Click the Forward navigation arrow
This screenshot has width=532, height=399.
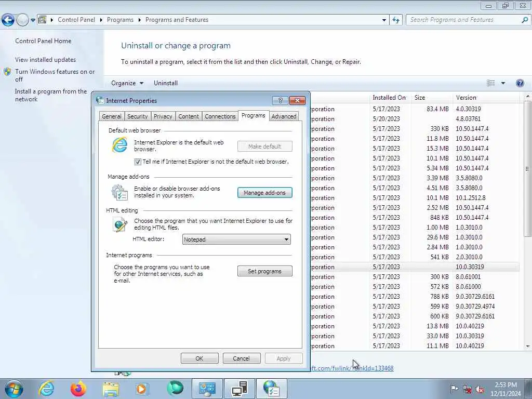tap(22, 20)
